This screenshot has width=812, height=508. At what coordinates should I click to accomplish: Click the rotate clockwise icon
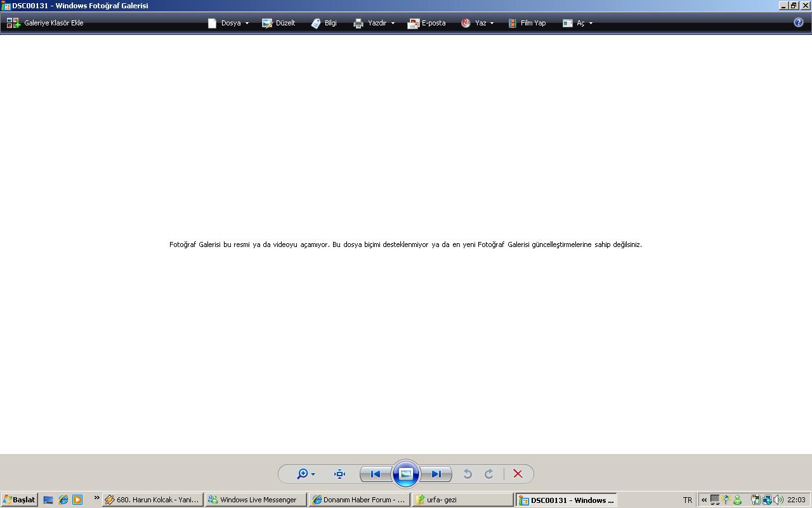489,474
